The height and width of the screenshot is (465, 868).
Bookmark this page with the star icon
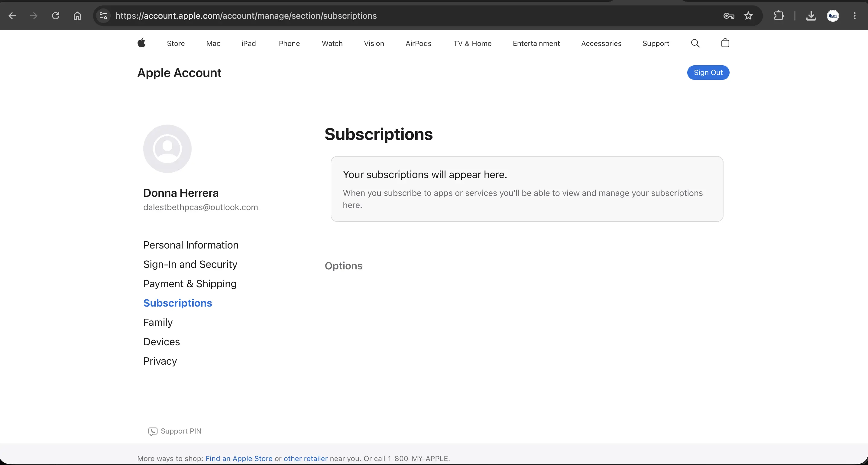pyautogui.click(x=748, y=16)
